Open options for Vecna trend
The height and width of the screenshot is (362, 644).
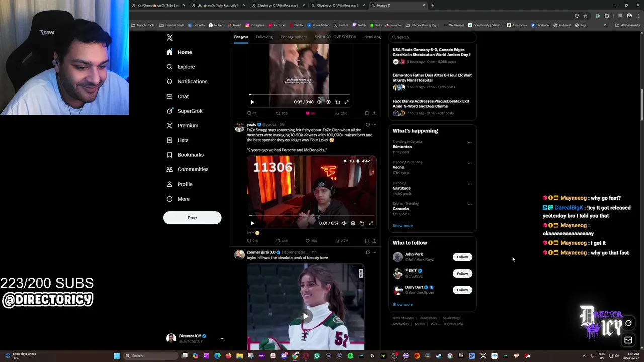470,163
